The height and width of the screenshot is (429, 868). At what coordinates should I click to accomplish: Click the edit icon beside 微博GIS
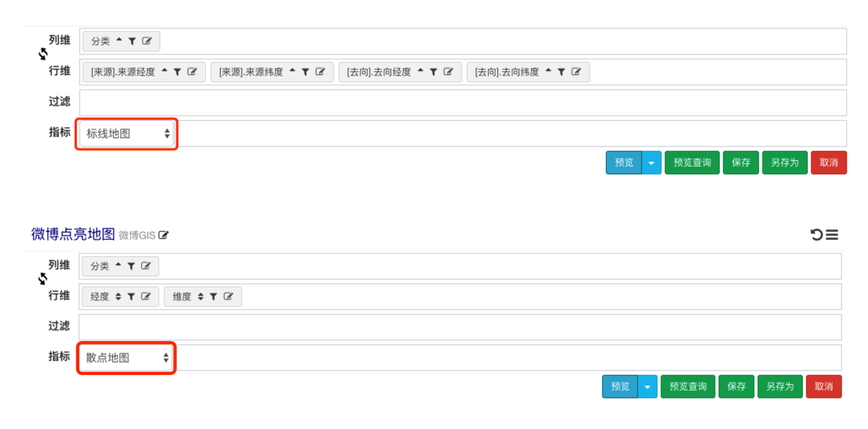[x=163, y=235]
